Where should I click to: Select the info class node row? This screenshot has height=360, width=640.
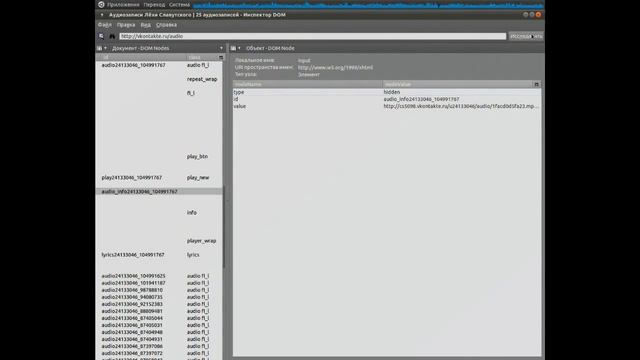coord(159,213)
